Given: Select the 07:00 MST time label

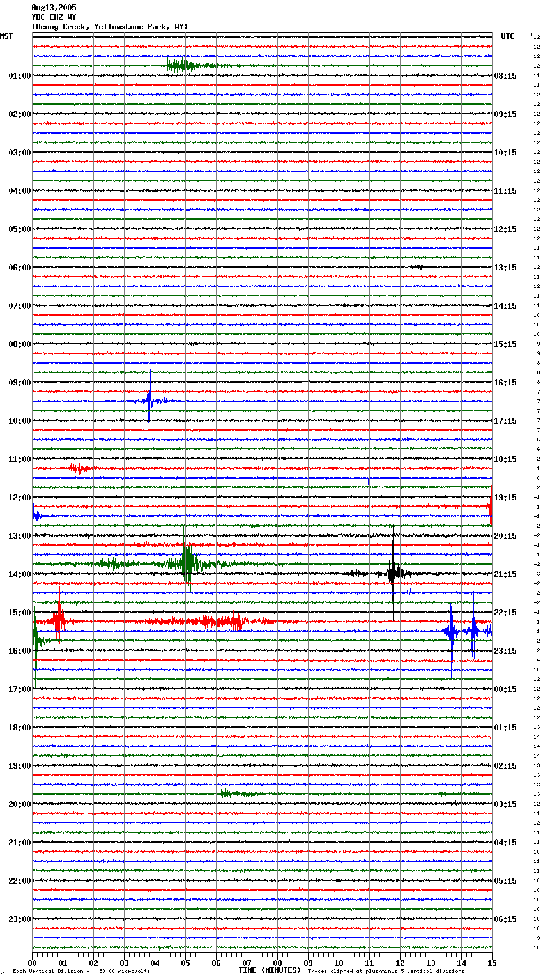Looking at the screenshot, I should point(20,306).
